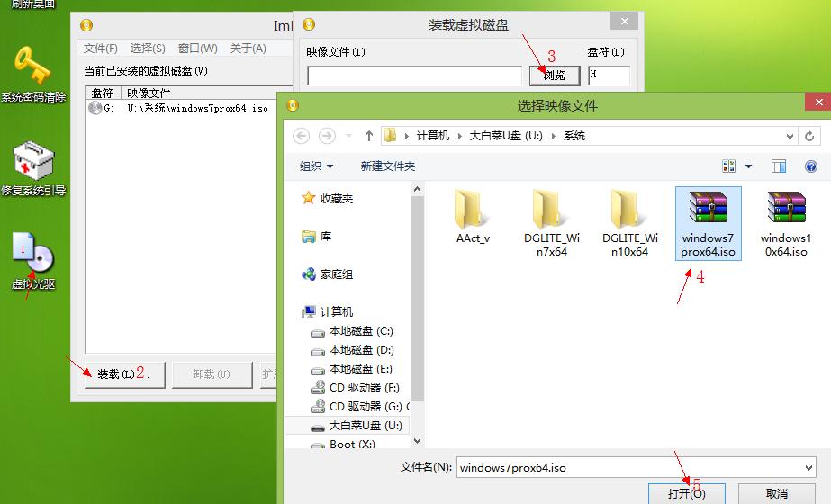Click the 浏览 browse button

555,76
